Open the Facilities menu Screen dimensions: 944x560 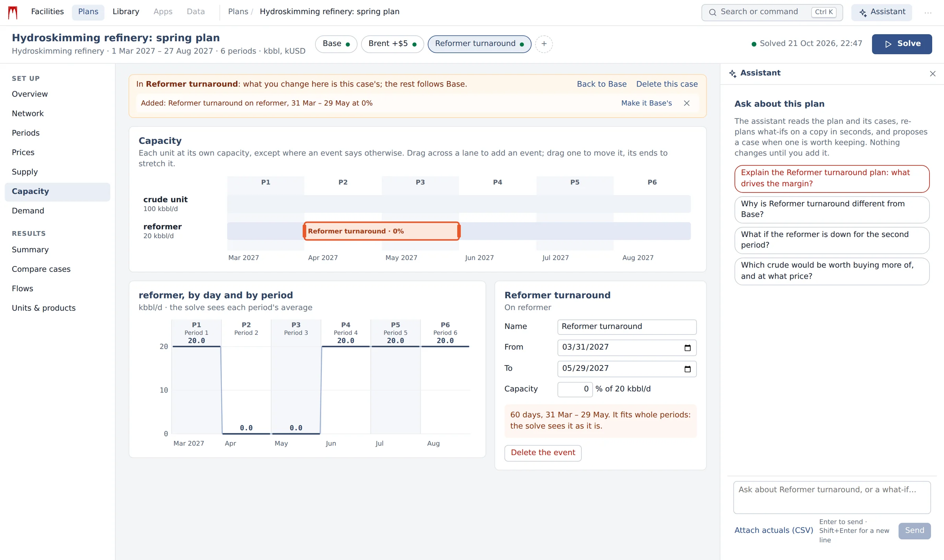pos(47,12)
